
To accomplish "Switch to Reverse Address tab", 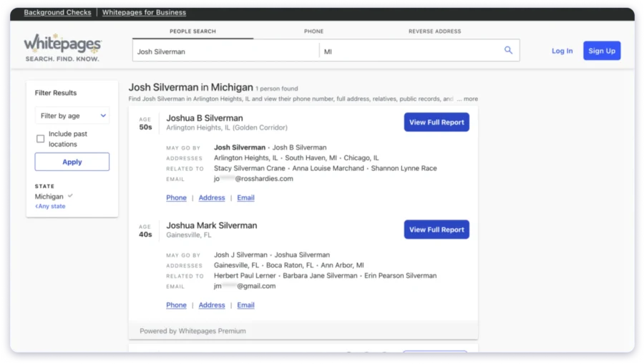I will point(434,31).
